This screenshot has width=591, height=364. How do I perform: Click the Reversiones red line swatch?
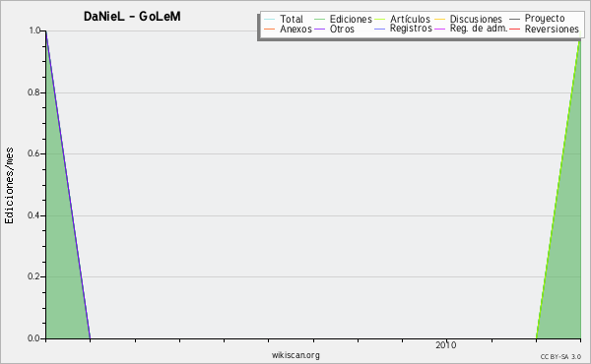[x=514, y=29]
